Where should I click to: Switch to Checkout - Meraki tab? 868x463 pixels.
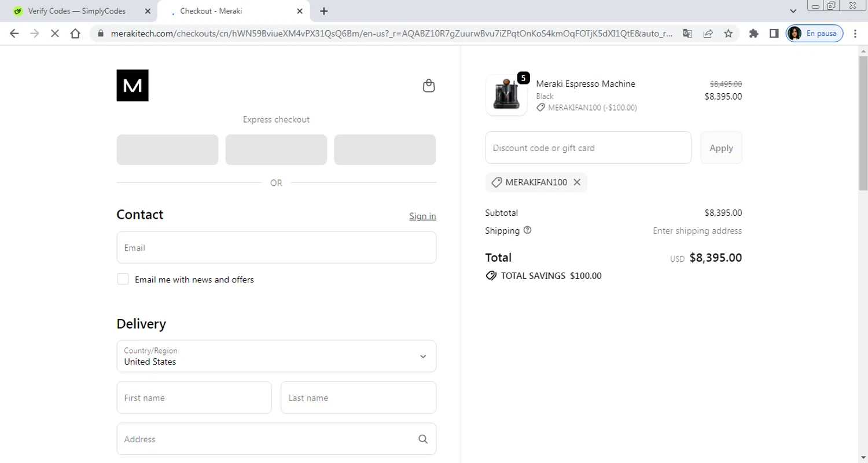(234, 11)
